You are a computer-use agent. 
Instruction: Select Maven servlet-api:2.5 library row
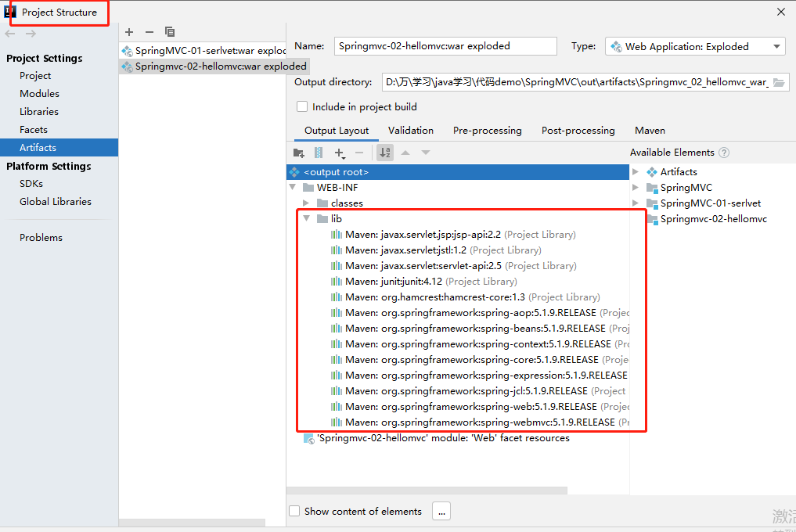[x=453, y=266]
